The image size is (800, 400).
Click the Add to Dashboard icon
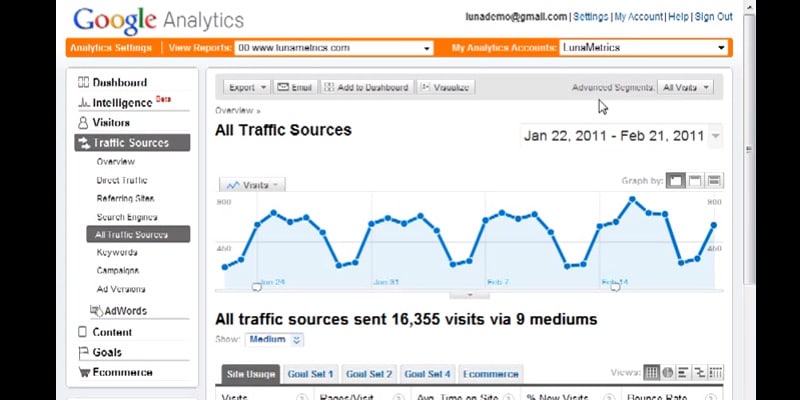pos(329,87)
